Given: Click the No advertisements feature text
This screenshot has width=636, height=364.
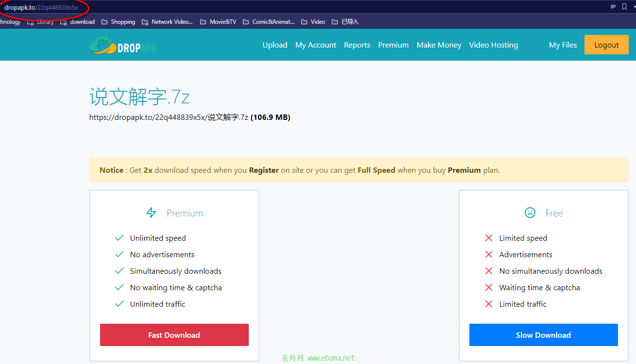Looking at the screenshot, I should (162, 254).
